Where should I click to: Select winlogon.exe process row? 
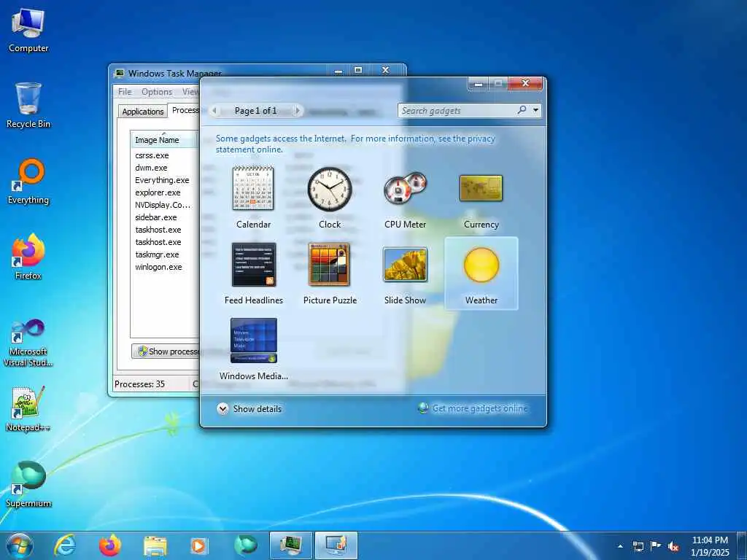[x=158, y=267]
